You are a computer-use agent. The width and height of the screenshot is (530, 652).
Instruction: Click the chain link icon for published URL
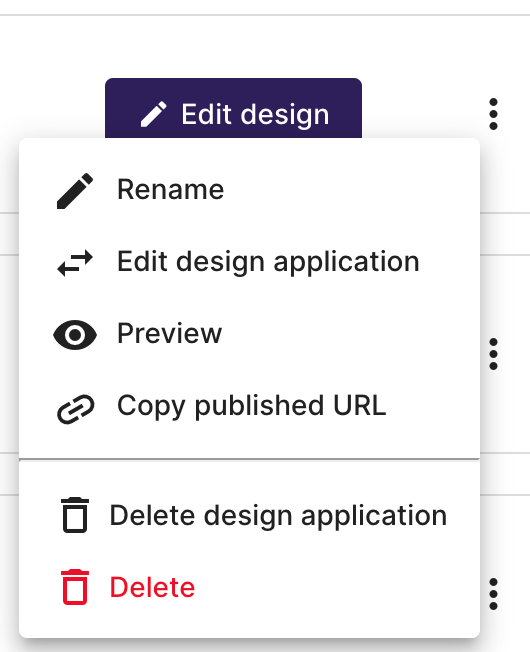[75, 409]
